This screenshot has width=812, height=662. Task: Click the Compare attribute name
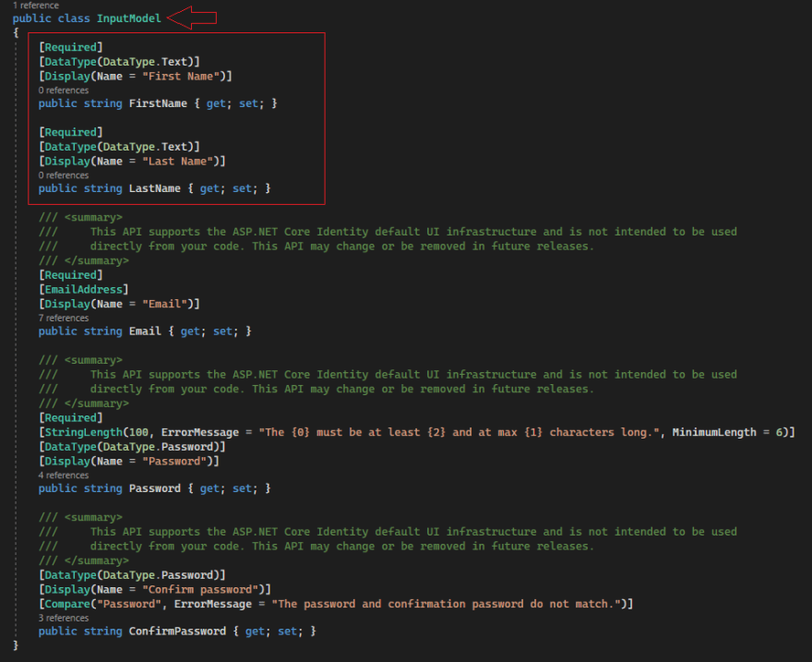point(67,604)
